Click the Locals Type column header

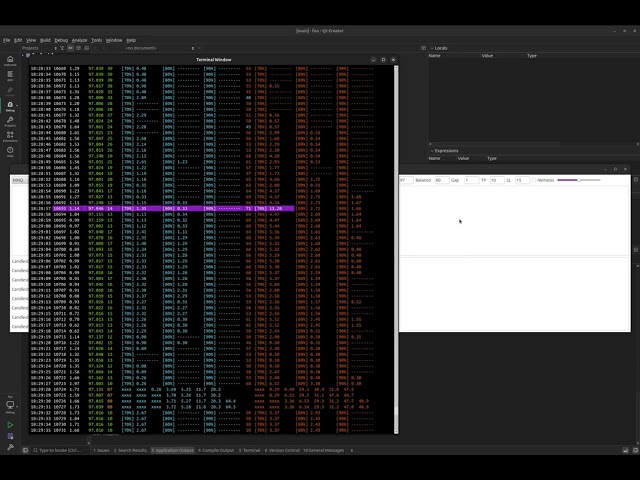531,56
